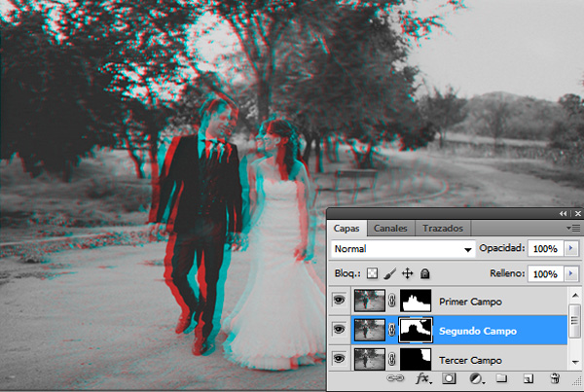Click the link layers icon at panel bottom
The image size is (584, 392).
(395, 378)
